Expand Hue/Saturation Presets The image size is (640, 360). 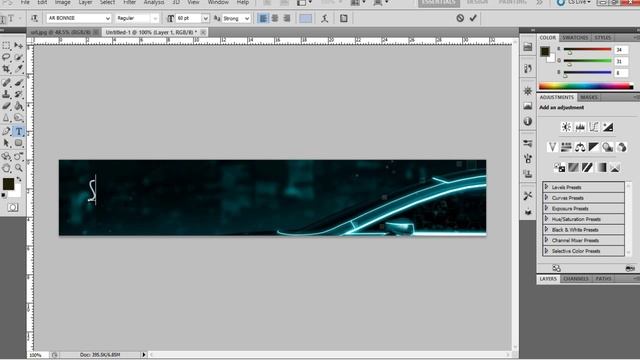tap(547, 219)
